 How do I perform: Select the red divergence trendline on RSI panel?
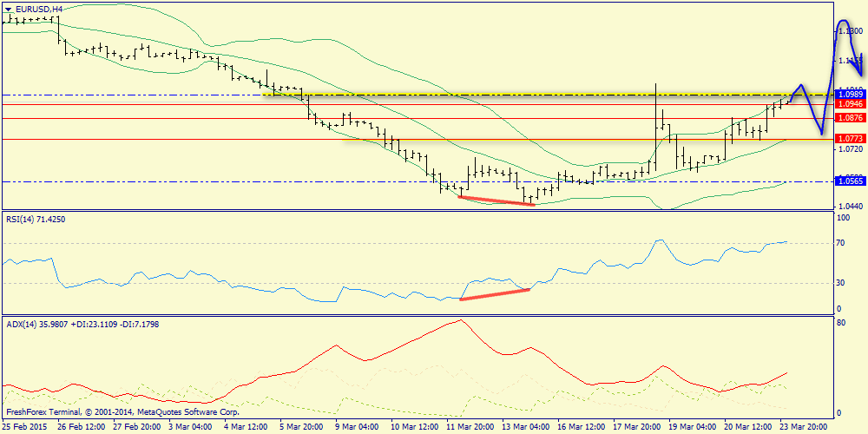click(x=495, y=294)
